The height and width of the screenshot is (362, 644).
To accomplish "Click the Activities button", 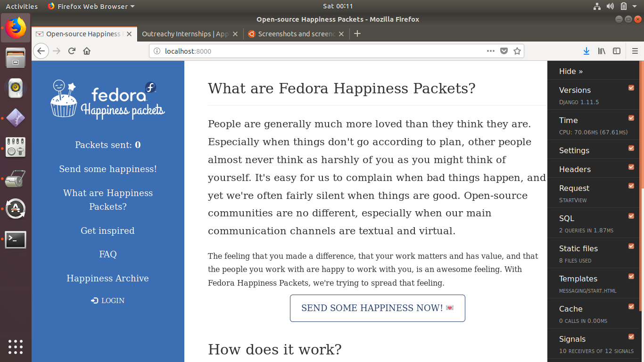I will pyautogui.click(x=22, y=6).
